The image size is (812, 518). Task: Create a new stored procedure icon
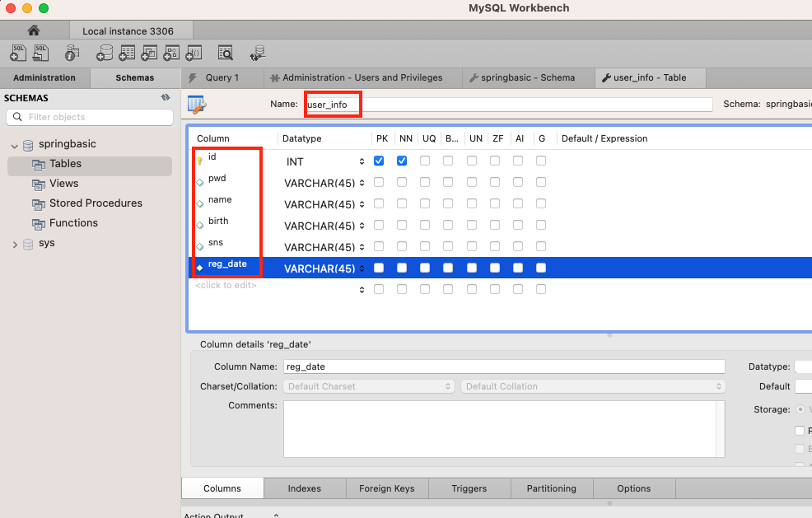point(171,53)
